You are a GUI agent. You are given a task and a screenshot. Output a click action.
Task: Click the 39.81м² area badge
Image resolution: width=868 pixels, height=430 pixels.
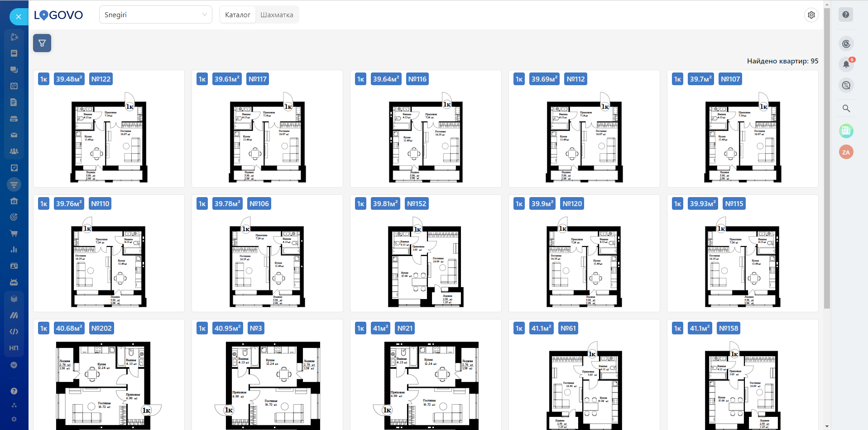(385, 204)
